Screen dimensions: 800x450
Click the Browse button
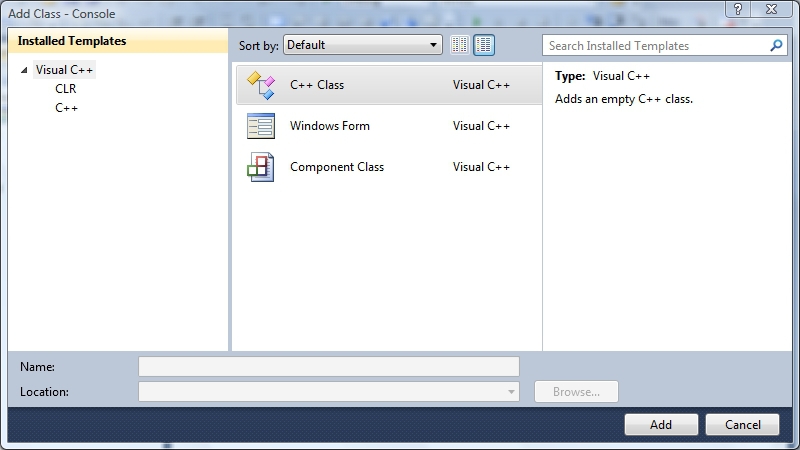pos(576,392)
